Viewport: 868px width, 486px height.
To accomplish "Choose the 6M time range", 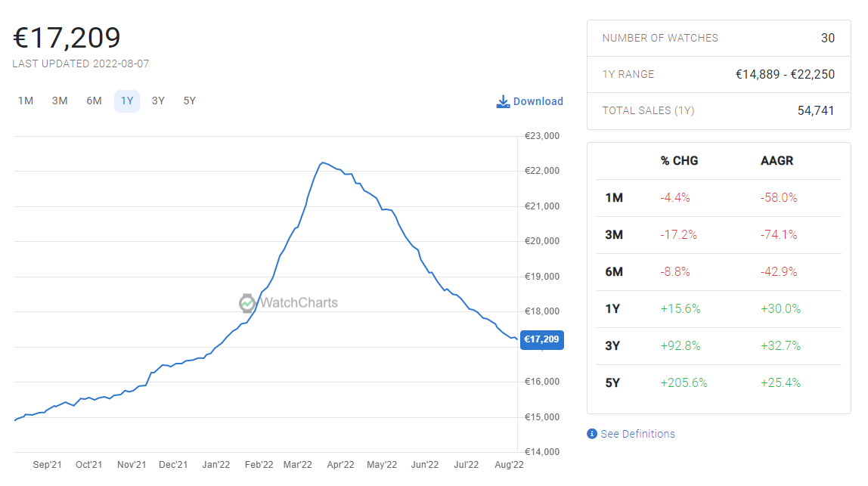I will pos(94,101).
